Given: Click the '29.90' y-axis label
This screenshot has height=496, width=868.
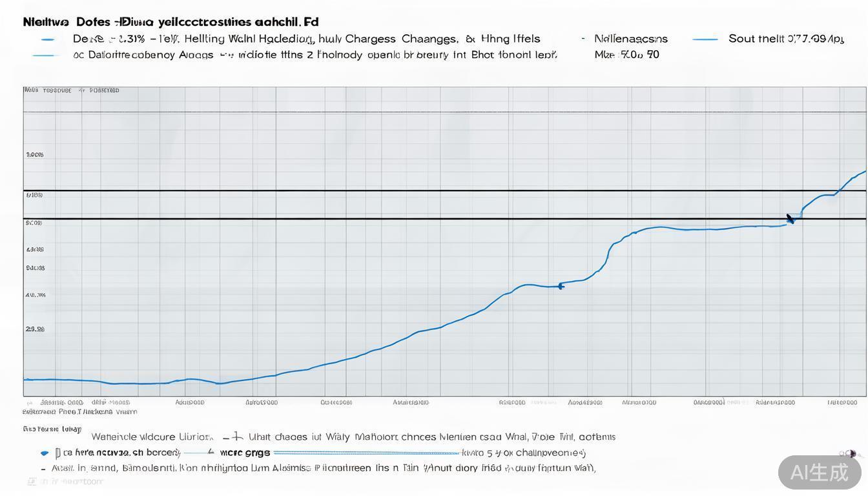Looking at the screenshot, I should click(x=35, y=329).
